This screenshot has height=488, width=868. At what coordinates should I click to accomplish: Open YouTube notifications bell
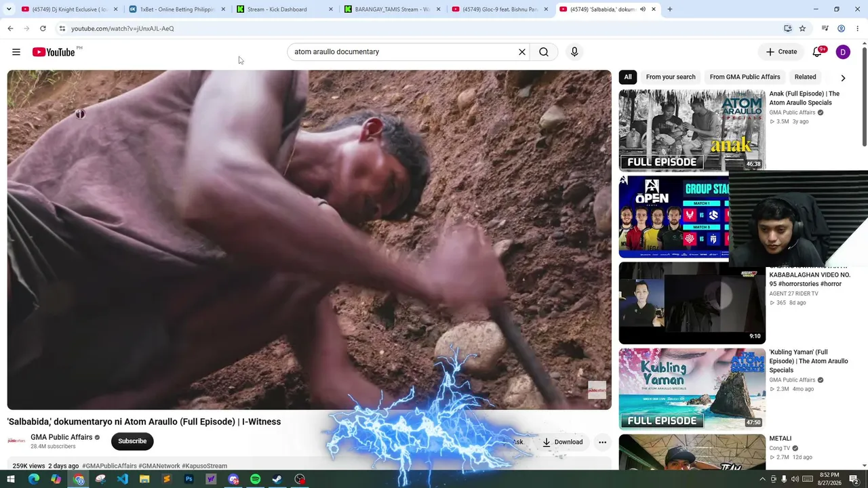818,52
